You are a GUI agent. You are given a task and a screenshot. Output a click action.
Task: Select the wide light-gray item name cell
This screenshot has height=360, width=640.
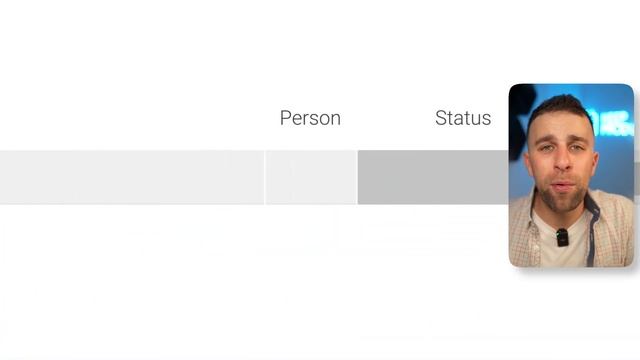pyautogui.click(x=132, y=177)
